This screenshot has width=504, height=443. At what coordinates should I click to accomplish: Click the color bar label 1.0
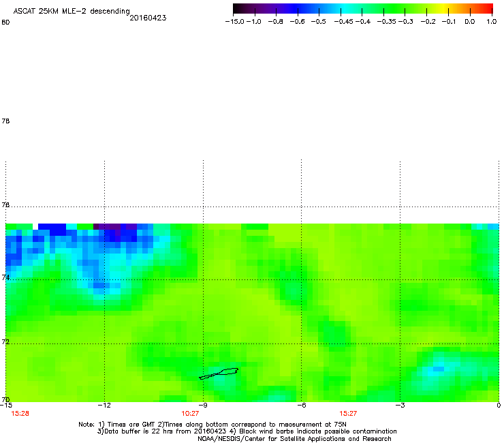[x=492, y=22]
